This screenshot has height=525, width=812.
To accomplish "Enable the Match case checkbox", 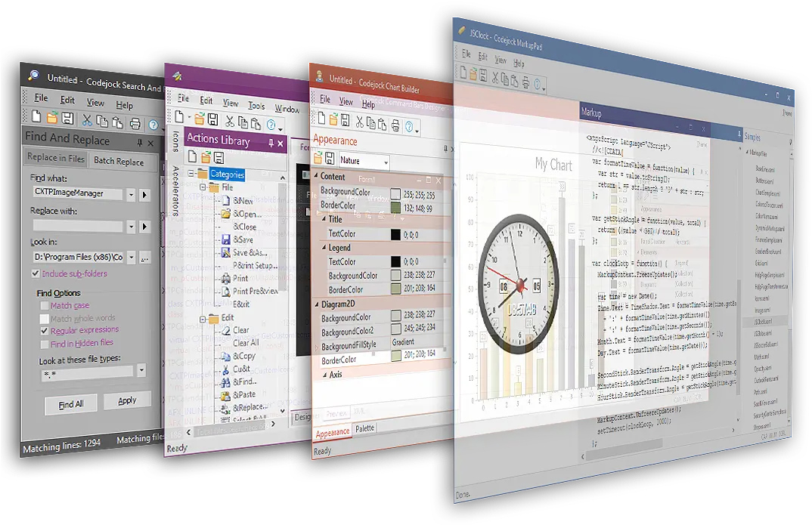I will click(45, 306).
